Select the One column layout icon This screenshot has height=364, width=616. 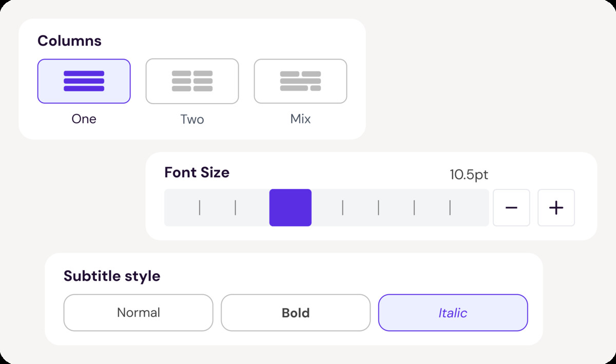point(84,81)
